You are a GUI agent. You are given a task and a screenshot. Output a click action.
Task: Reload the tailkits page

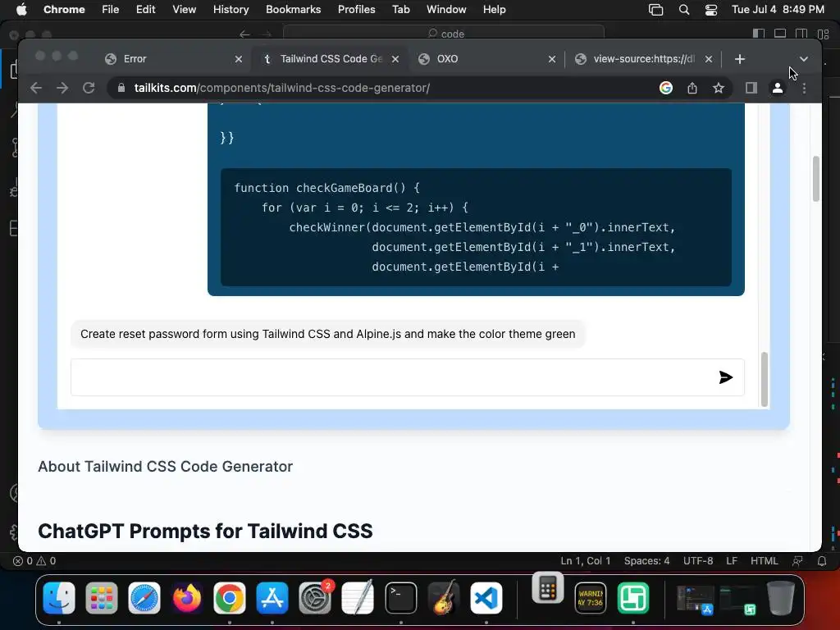[89, 88]
